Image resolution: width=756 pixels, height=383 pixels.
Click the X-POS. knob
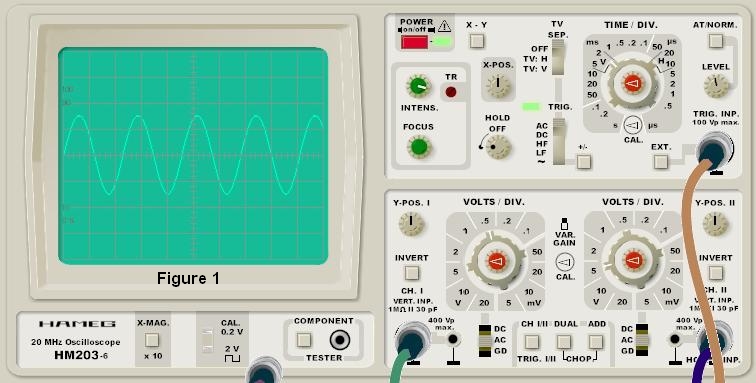click(498, 85)
